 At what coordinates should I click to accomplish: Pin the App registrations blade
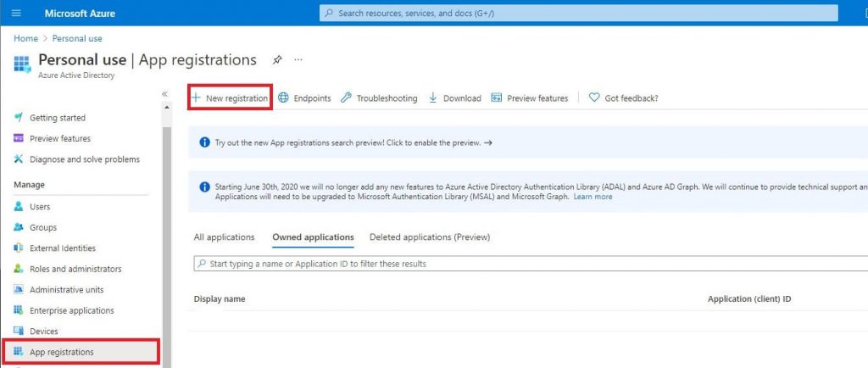tap(277, 59)
